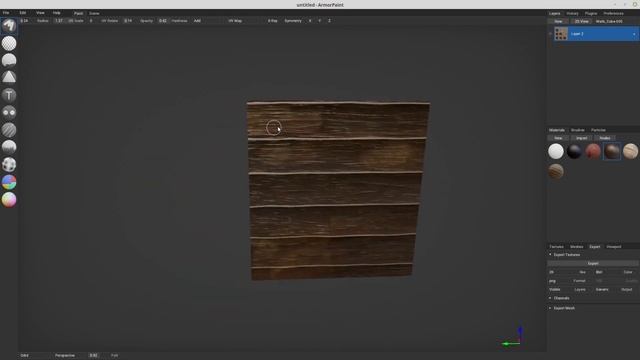The width and height of the screenshot is (640, 360).
Task: Click Import material button
Action: pyautogui.click(x=581, y=138)
